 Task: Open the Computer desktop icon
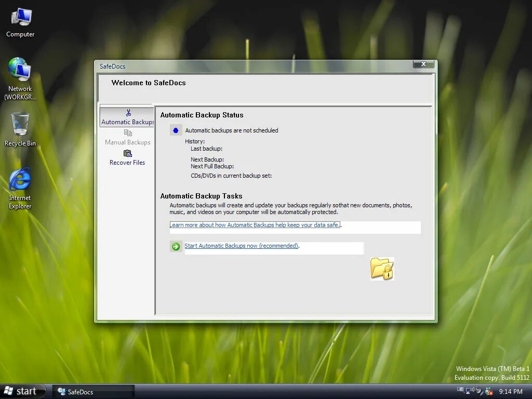tap(21, 17)
